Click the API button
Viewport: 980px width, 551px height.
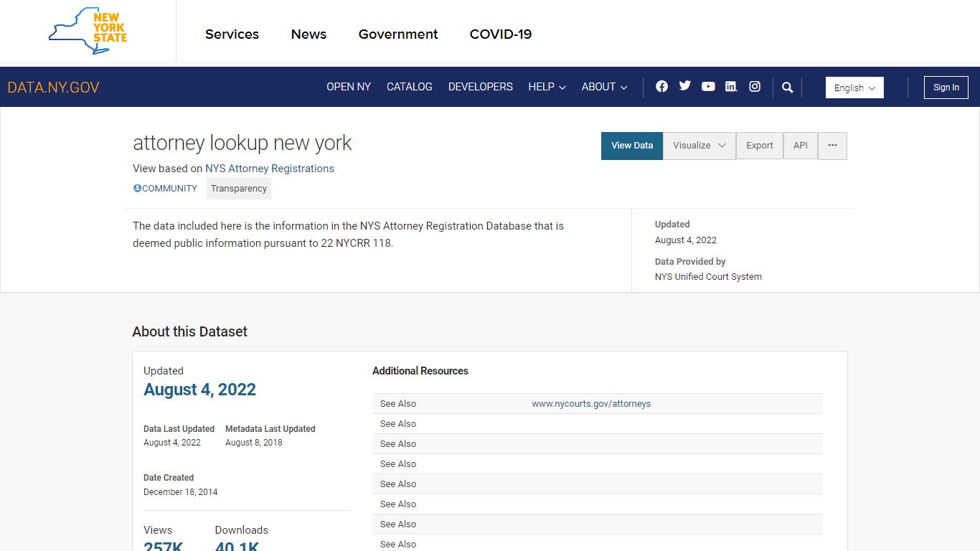coord(801,146)
